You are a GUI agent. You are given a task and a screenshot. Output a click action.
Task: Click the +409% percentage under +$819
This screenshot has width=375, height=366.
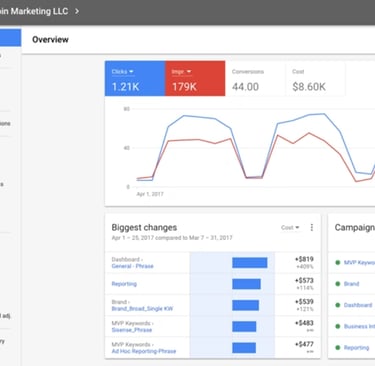click(x=305, y=267)
